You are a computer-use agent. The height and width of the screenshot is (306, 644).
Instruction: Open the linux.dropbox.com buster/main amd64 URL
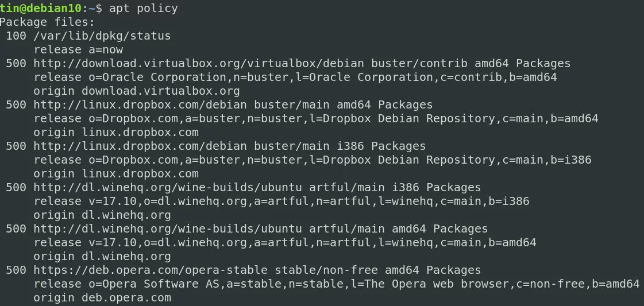coord(140,104)
